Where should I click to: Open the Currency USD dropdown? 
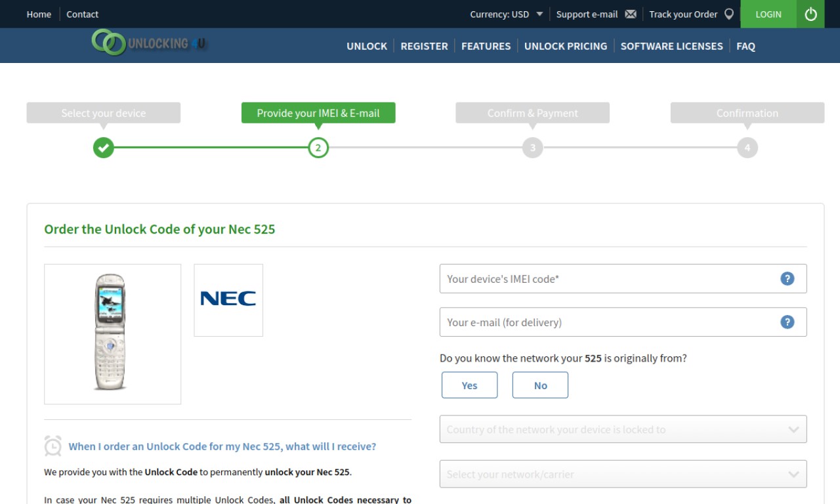coord(506,14)
